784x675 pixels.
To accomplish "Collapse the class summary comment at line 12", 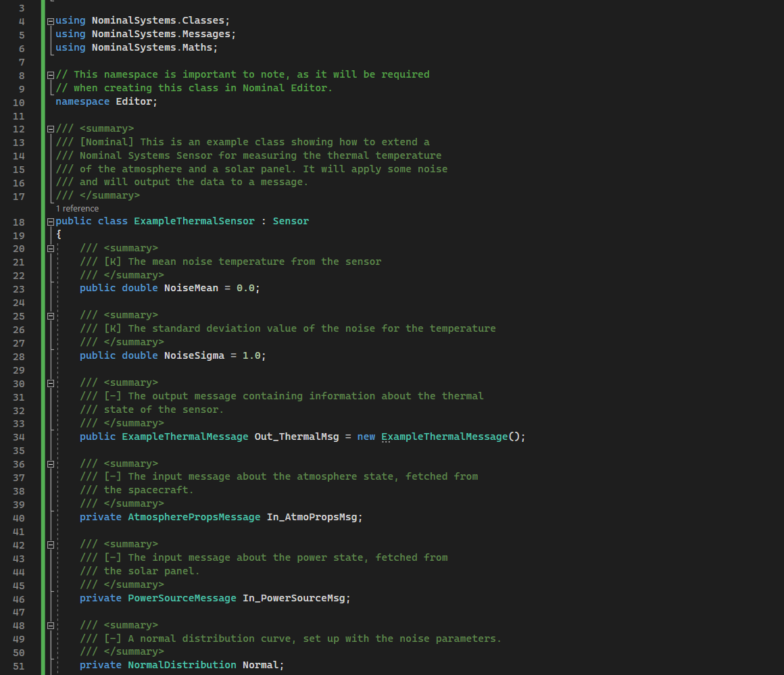I will coord(51,129).
